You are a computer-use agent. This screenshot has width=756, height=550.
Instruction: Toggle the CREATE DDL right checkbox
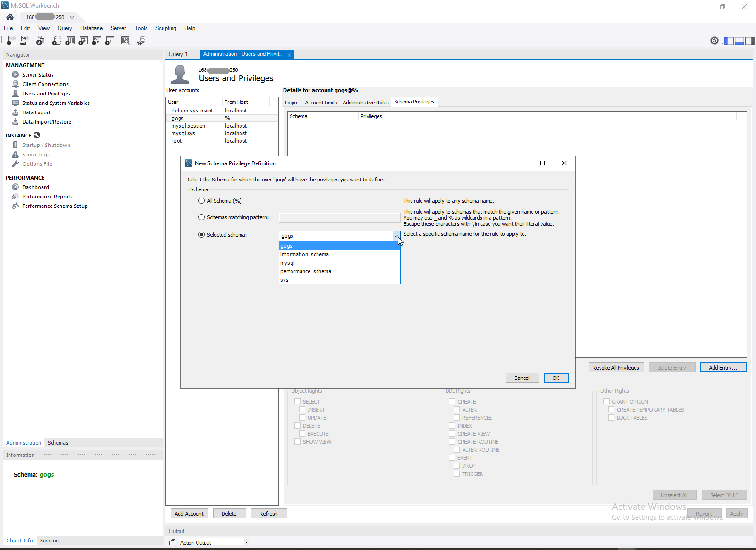(452, 402)
